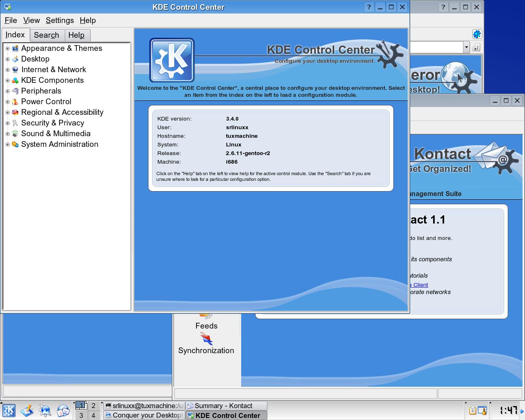This screenshot has width=525, height=420.
Task: Open the K menu launcher in the panel
Action: pyautogui.click(x=9, y=411)
